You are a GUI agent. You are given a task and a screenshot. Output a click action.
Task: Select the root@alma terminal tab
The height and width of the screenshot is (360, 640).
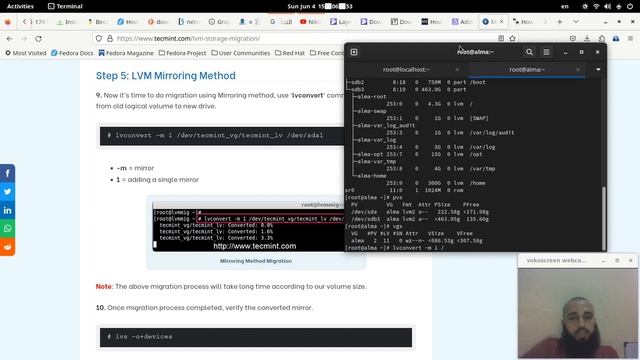pyautogui.click(x=527, y=70)
